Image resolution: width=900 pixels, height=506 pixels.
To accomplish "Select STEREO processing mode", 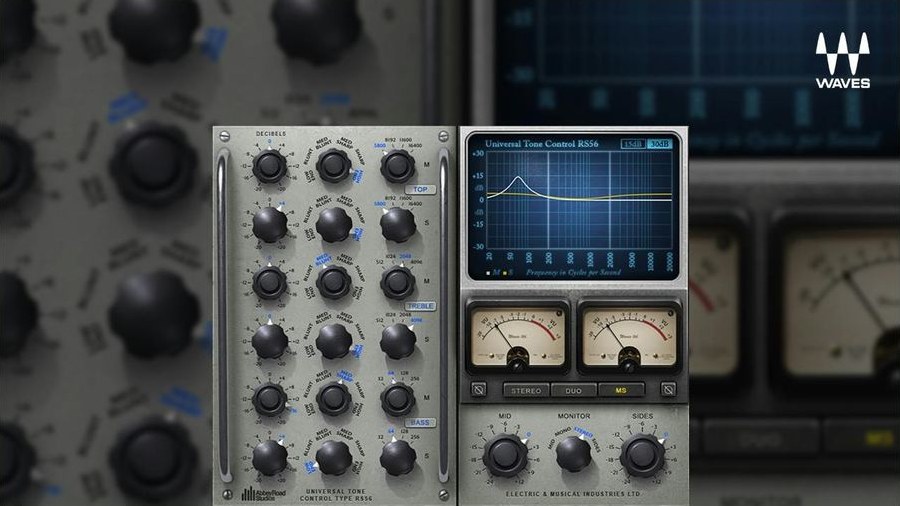I will pos(526,390).
